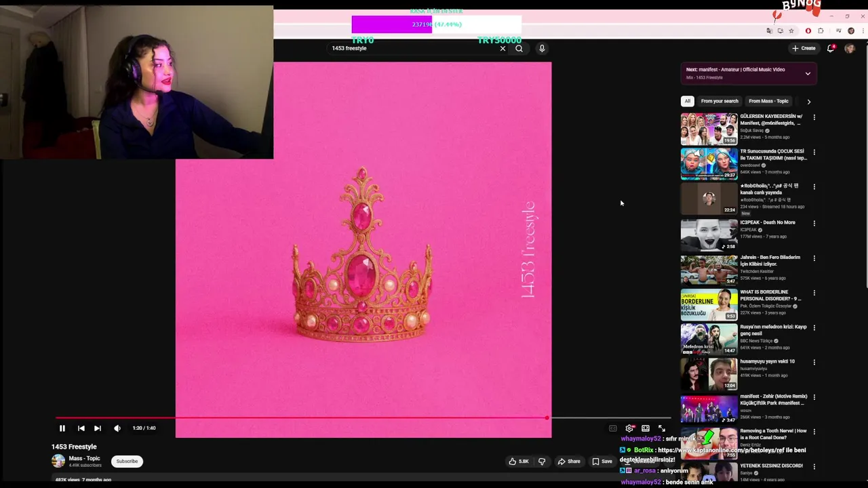The height and width of the screenshot is (488, 868).
Task: Open options for TR Sunucusunda video
Action: tap(814, 152)
